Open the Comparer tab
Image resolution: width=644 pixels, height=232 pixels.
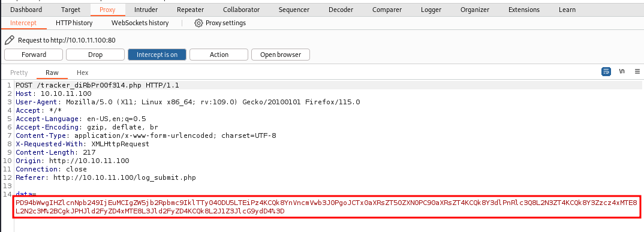pyautogui.click(x=387, y=10)
